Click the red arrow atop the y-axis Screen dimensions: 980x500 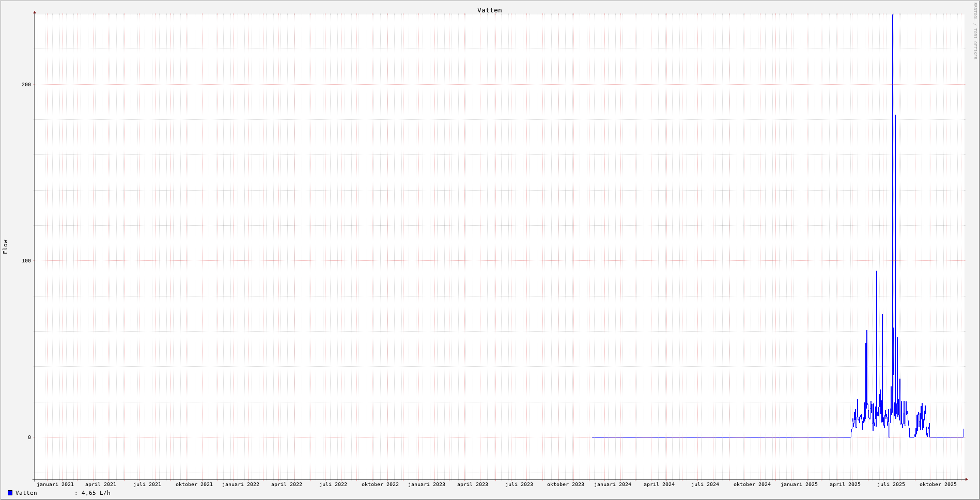pyautogui.click(x=35, y=12)
